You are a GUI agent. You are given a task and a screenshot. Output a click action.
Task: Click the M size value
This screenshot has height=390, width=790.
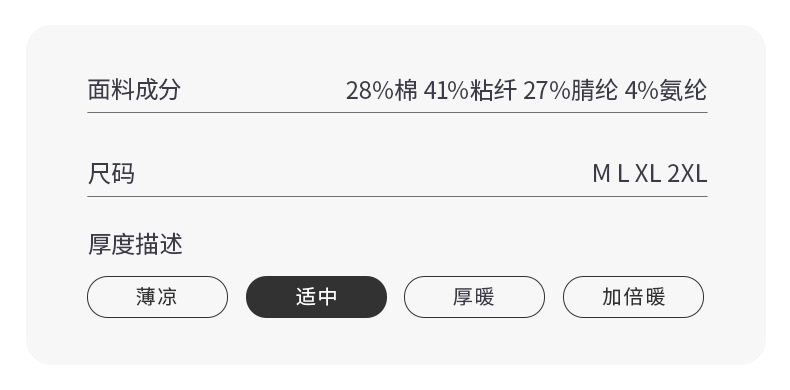[602, 174]
